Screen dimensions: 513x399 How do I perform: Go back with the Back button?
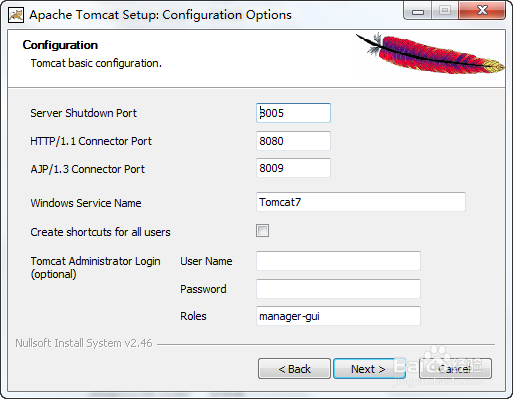coord(294,369)
